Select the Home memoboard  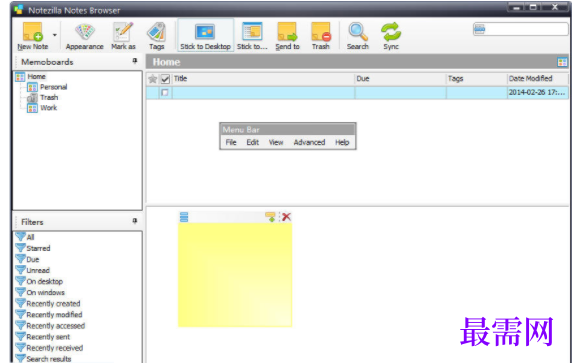36,77
